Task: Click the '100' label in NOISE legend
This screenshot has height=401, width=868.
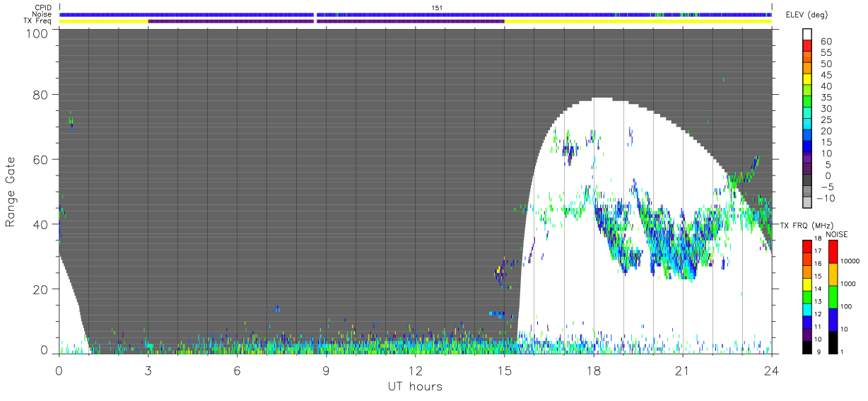Action: 848,306
